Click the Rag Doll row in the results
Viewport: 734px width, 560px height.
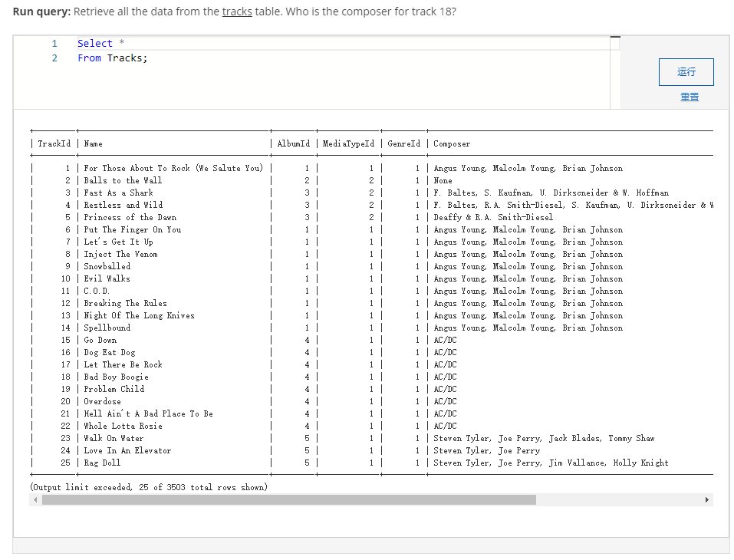[102, 463]
